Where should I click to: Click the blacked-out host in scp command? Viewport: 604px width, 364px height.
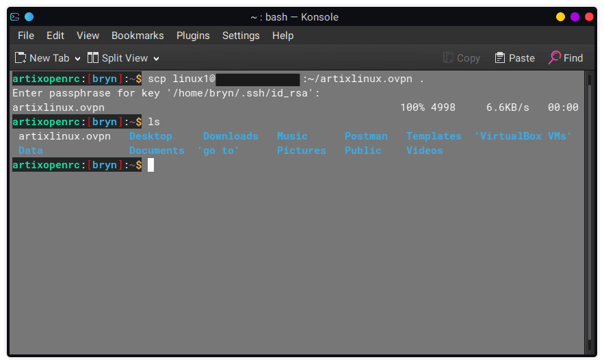pos(258,79)
